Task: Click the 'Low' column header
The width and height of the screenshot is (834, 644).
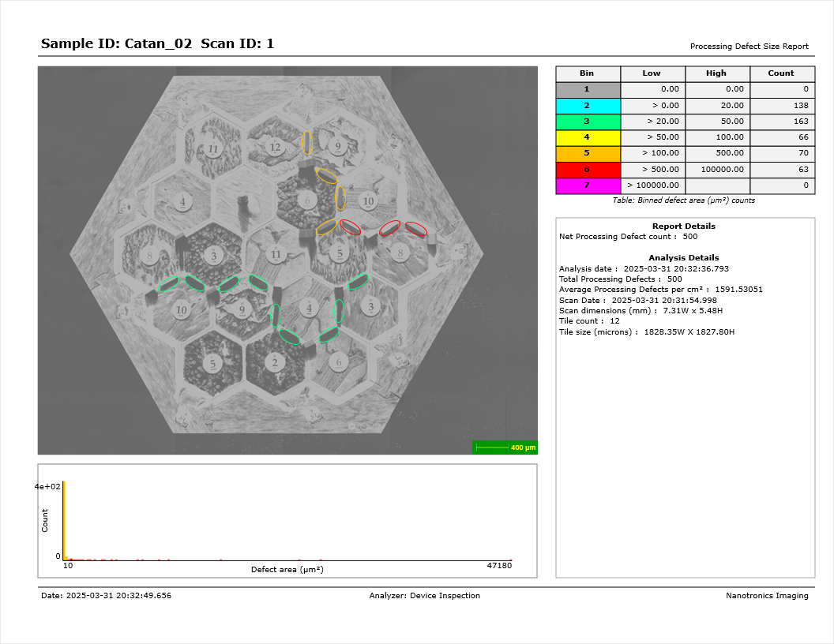Action: click(x=652, y=73)
